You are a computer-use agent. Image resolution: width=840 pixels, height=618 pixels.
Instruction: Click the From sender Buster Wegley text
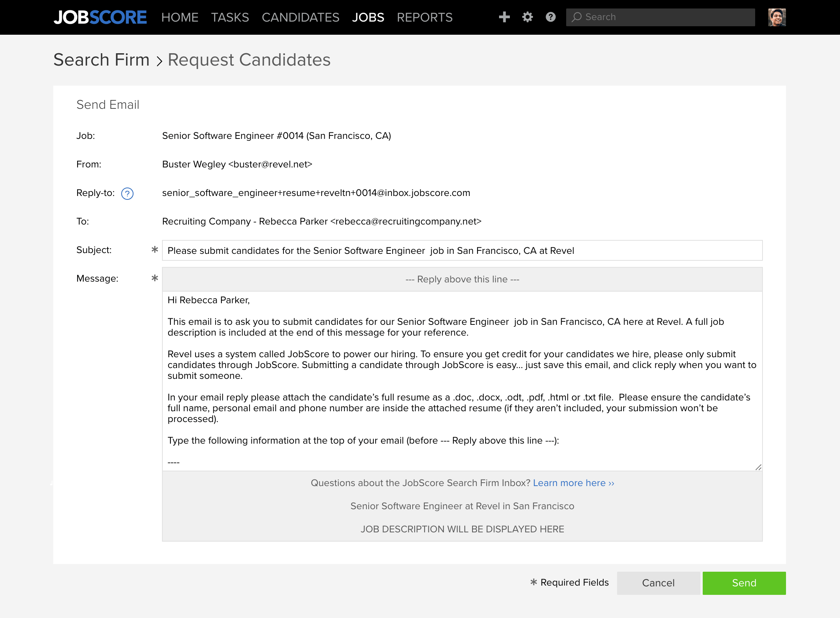point(237,164)
